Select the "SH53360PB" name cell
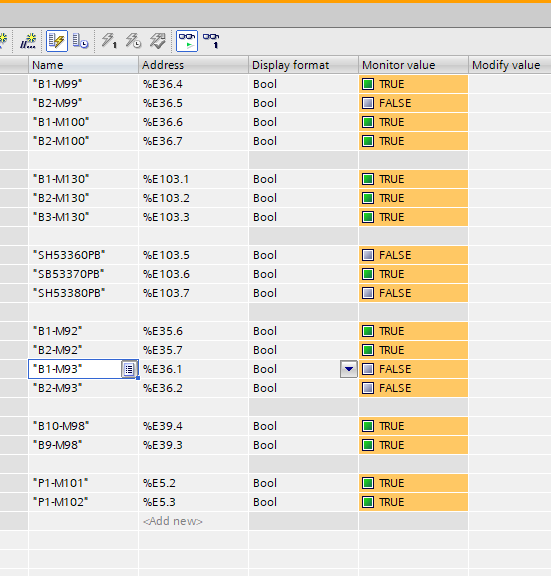Screen dimensions: 551x576 point(83,255)
